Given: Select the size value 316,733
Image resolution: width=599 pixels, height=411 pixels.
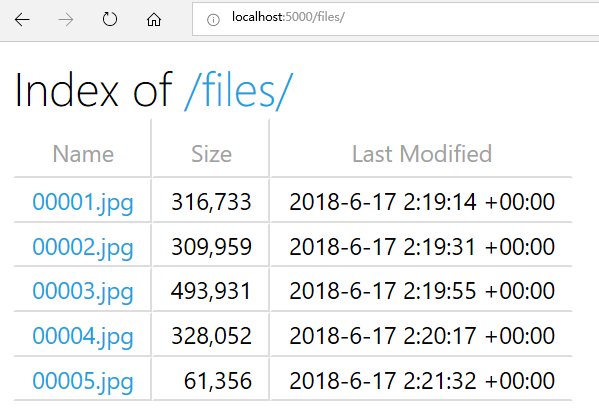Looking at the screenshot, I should [x=211, y=202].
